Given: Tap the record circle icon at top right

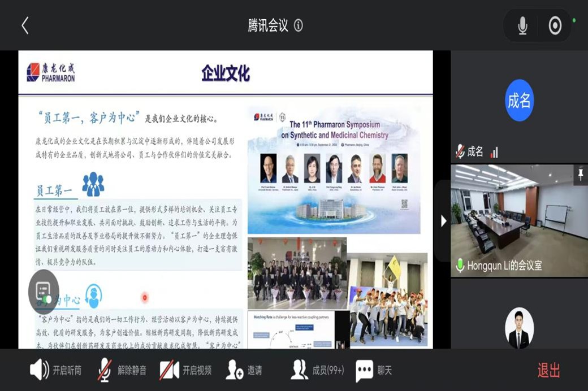Looking at the screenshot, I should (555, 25).
